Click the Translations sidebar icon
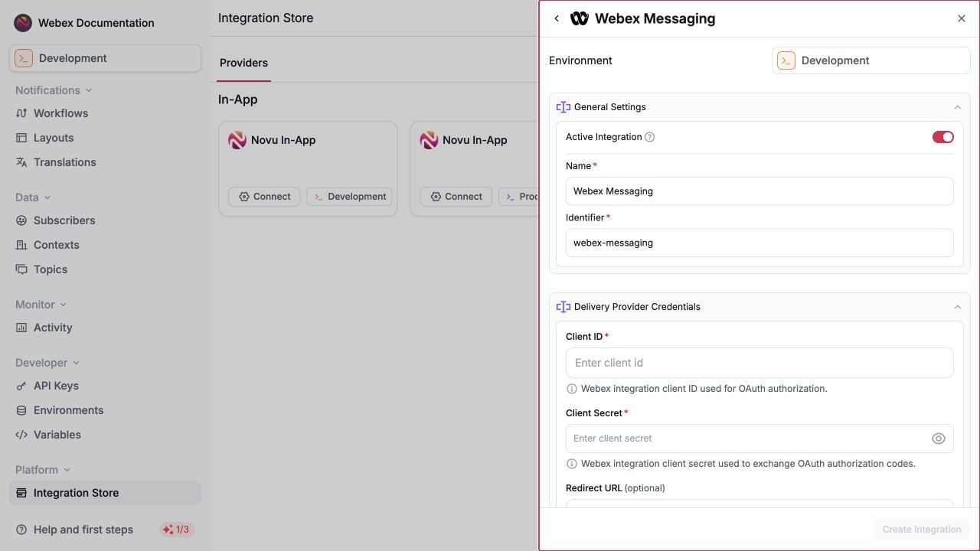The image size is (980, 551). pyautogui.click(x=21, y=162)
